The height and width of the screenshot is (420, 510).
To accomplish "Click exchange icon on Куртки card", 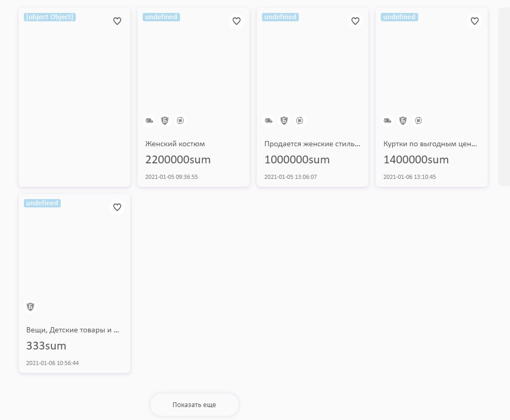I will 418,121.
